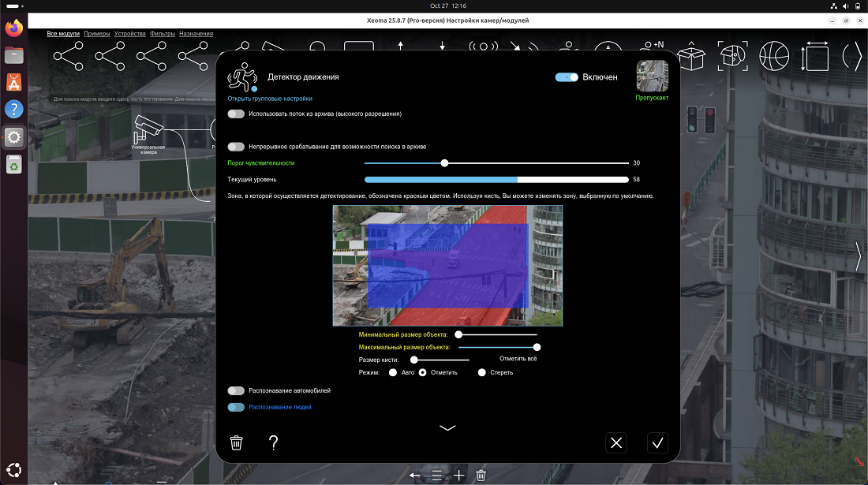868x485 pixels.
Task: Open help with the question mark icon
Action: (274, 442)
